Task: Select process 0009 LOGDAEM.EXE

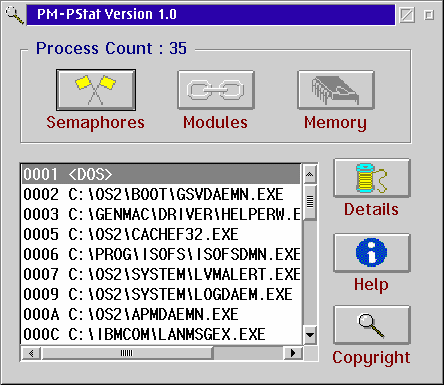Action: 161,294
